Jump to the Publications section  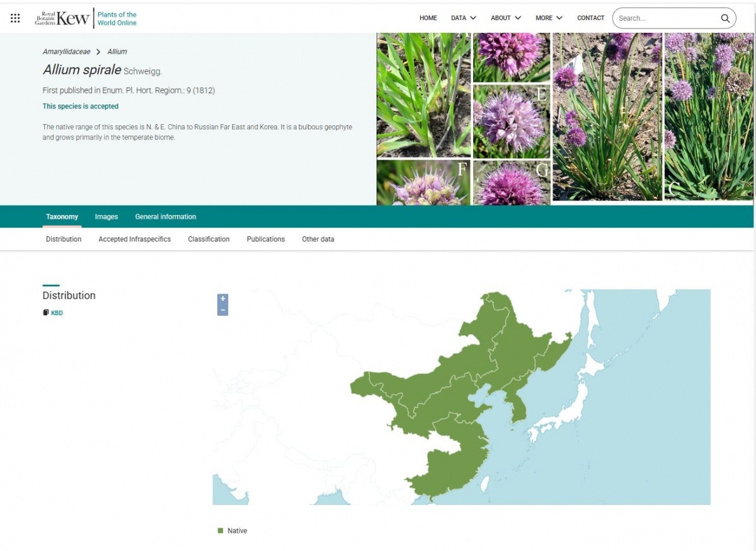pyautogui.click(x=266, y=240)
